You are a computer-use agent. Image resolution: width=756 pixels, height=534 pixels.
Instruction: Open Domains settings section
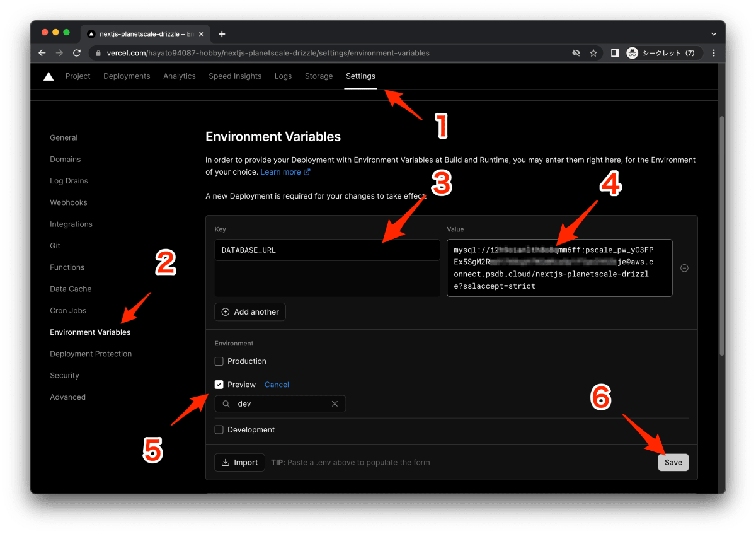click(66, 159)
